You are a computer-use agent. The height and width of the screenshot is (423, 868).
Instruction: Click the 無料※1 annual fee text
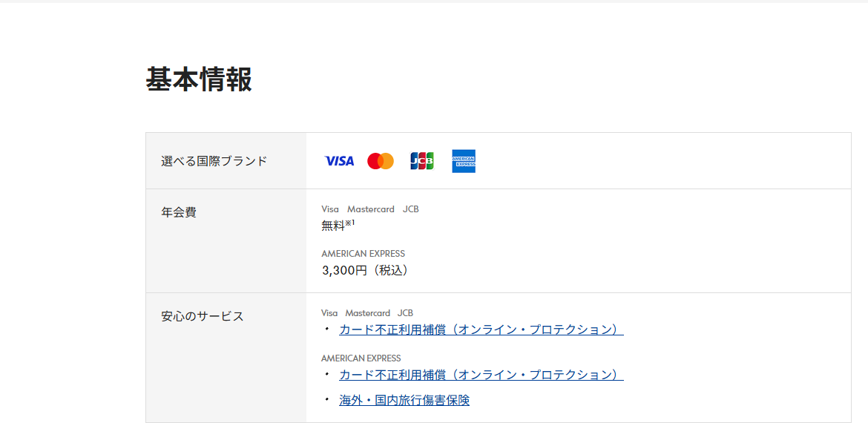(x=338, y=226)
